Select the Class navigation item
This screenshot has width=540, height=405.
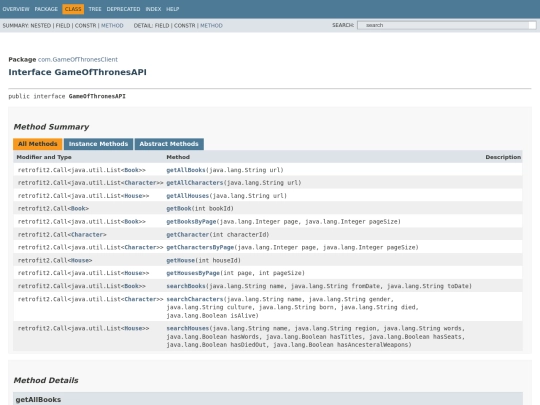pos(73,9)
